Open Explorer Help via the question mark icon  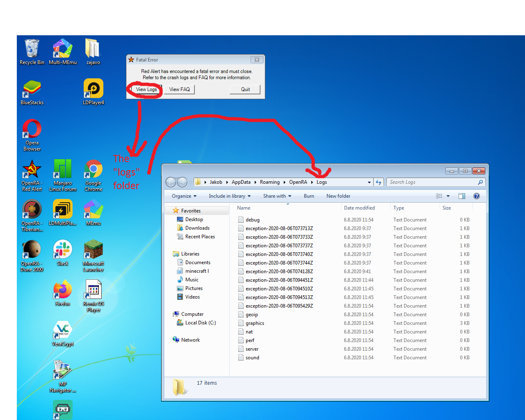click(476, 196)
